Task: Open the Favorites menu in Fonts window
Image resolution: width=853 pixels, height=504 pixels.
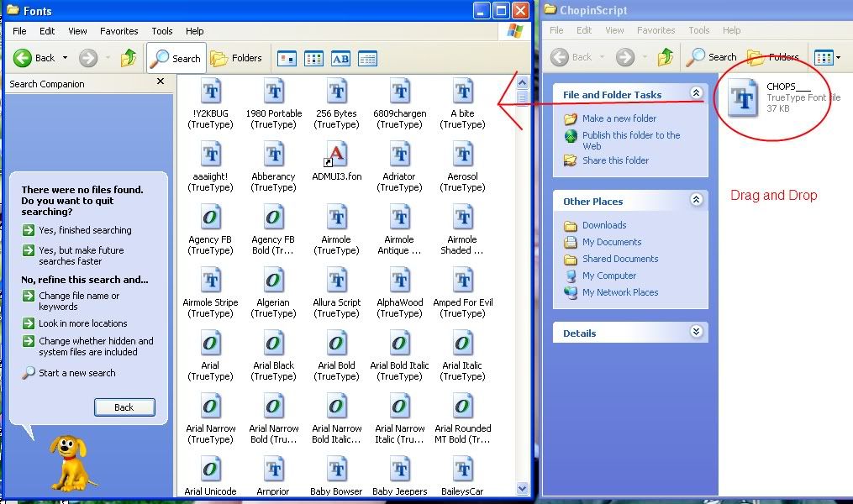Action: (119, 31)
